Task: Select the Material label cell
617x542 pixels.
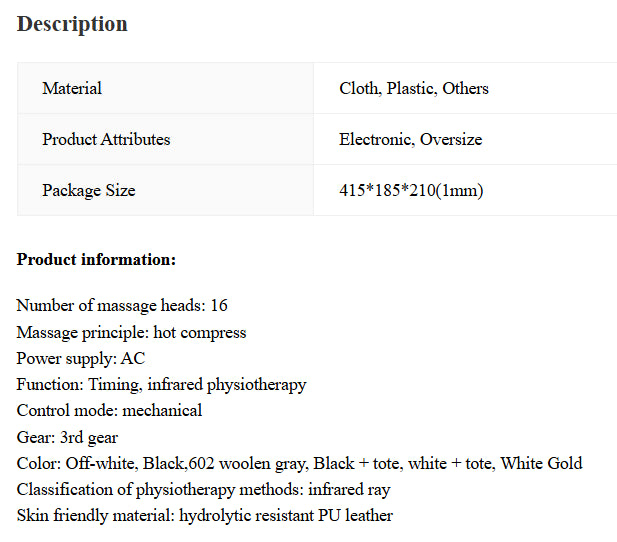Action: (x=166, y=88)
